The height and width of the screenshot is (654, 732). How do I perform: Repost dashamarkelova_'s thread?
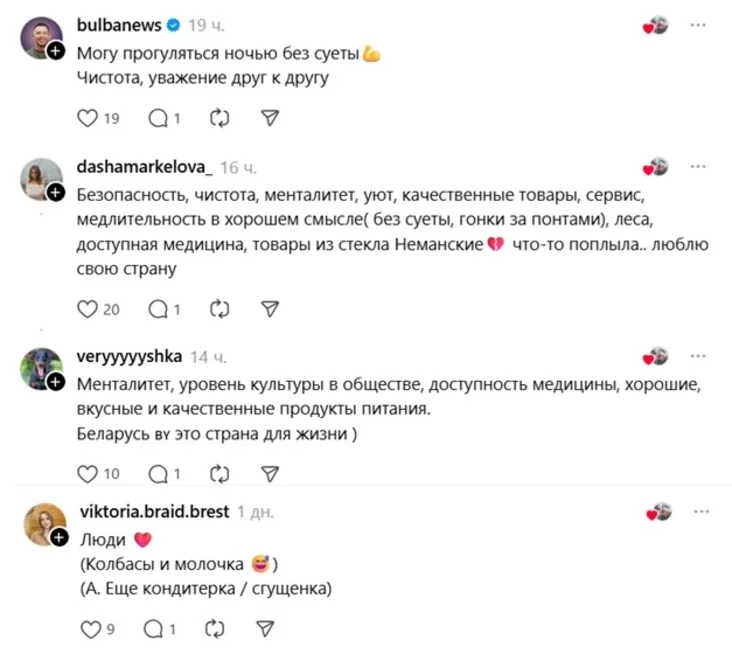pyautogui.click(x=219, y=309)
